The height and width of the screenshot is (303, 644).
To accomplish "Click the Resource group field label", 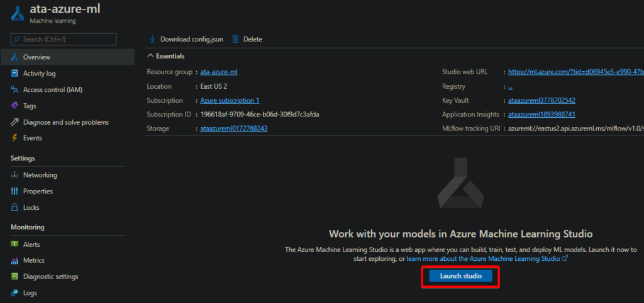I will pos(169,72).
